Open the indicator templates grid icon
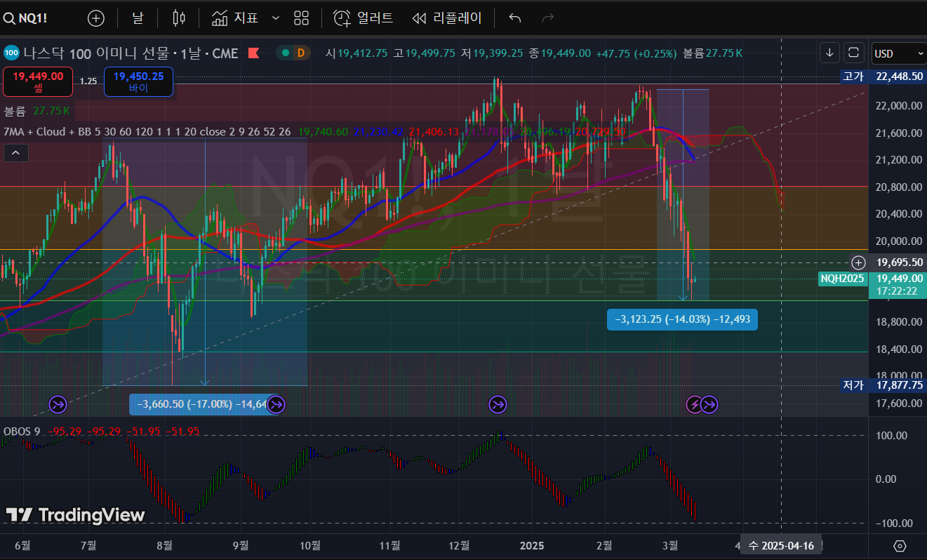Image resolution: width=927 pixels, height=560 pixels. tap(301, 18)
